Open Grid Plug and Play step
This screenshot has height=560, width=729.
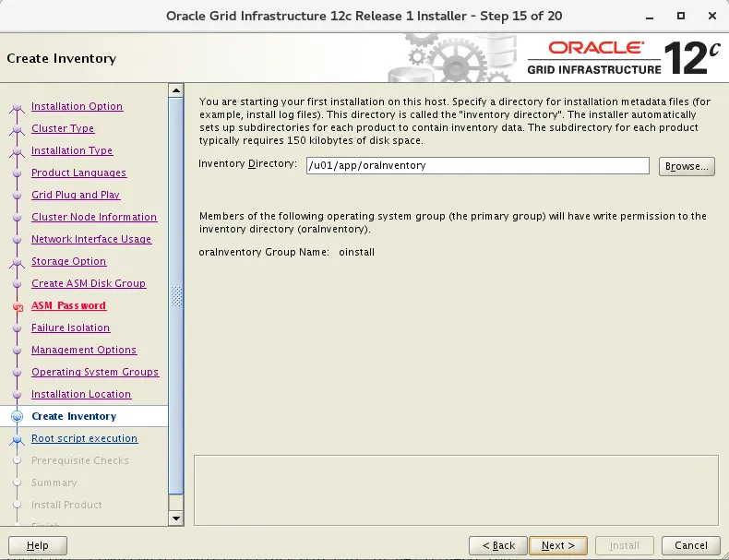76,195
